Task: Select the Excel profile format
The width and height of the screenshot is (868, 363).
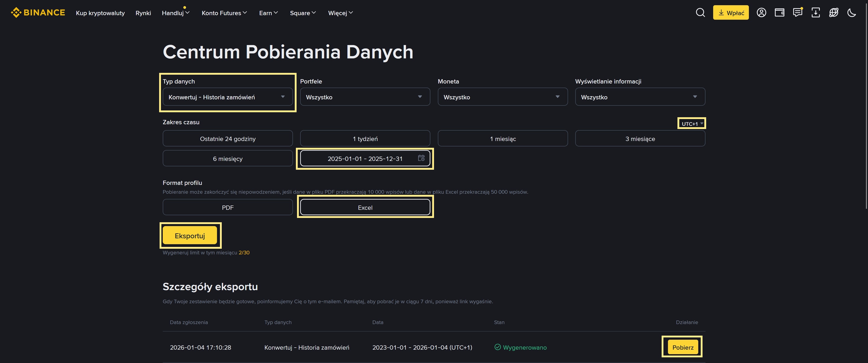Action: click(365, 207)
